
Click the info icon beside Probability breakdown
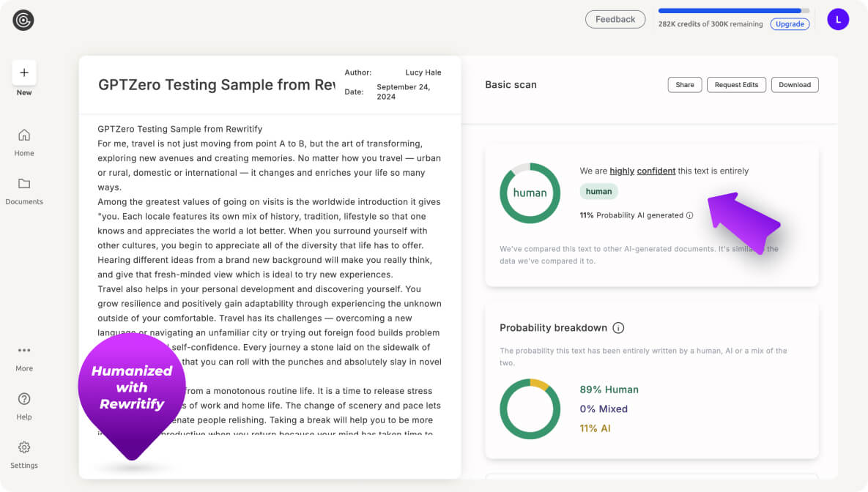(618, 328)
